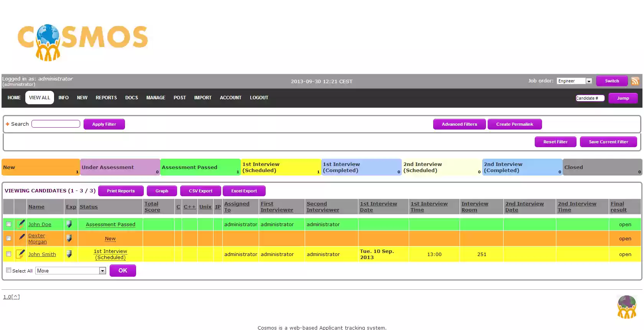Click the Cosmos logo at top
The image size is (644, 330).
coord(82,42)
